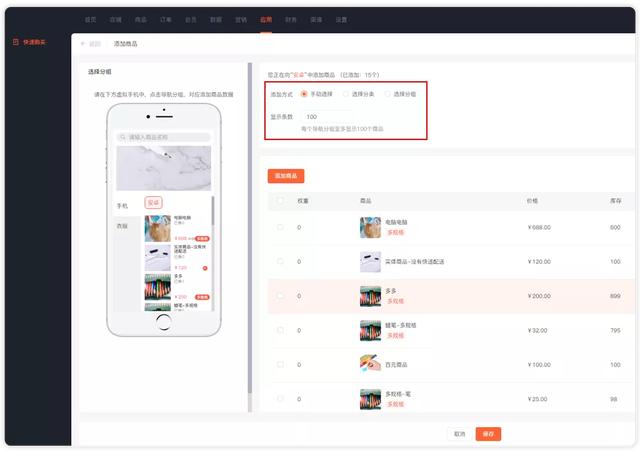This screenshot has height=454, width=640.
Task: Click the price ¥120.00 cell
Action: (x=539, y=261)
